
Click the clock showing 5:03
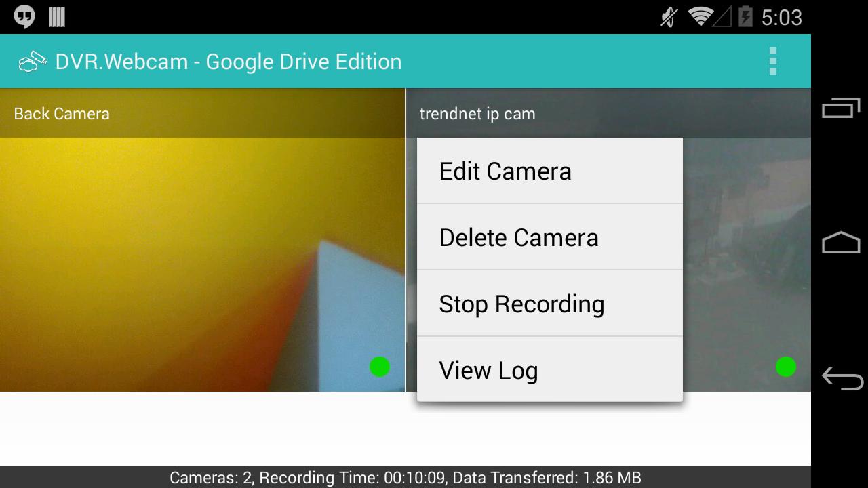coord(781,18)
